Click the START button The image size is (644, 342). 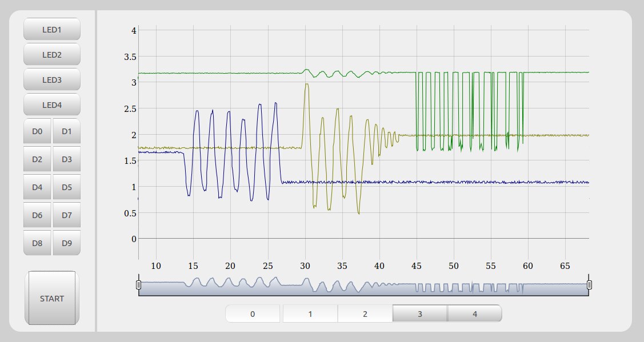[52, 298]
